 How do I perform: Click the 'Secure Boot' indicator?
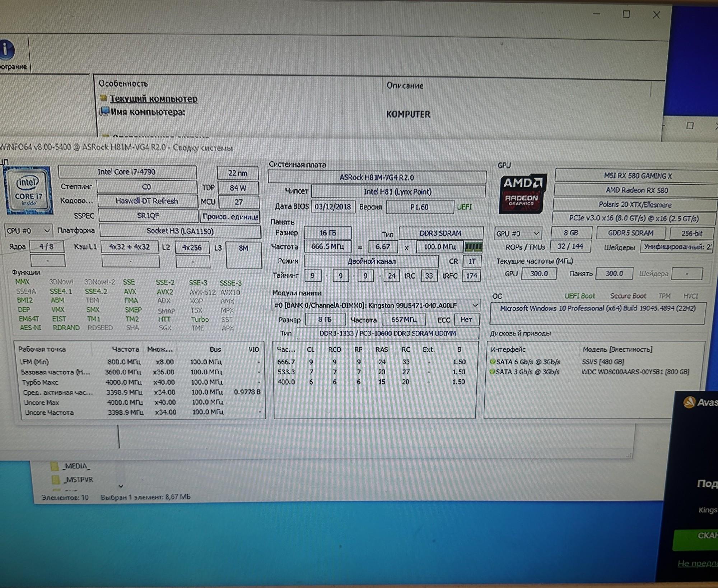[x=628, y=296]
